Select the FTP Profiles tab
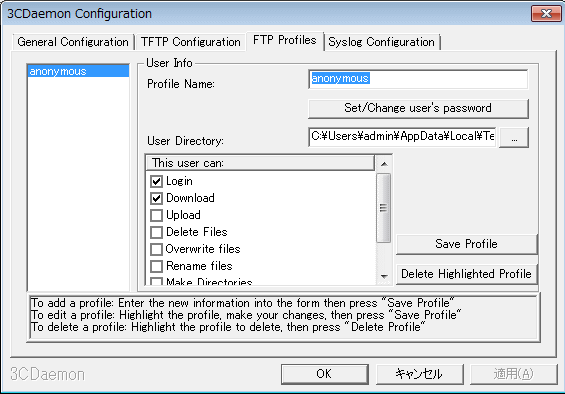 (x=285, y=40)
